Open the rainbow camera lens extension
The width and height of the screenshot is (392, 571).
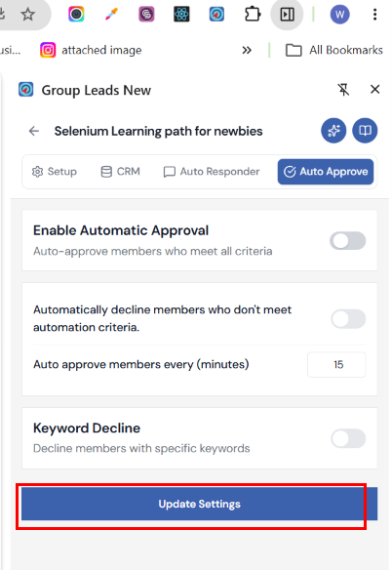76,15
